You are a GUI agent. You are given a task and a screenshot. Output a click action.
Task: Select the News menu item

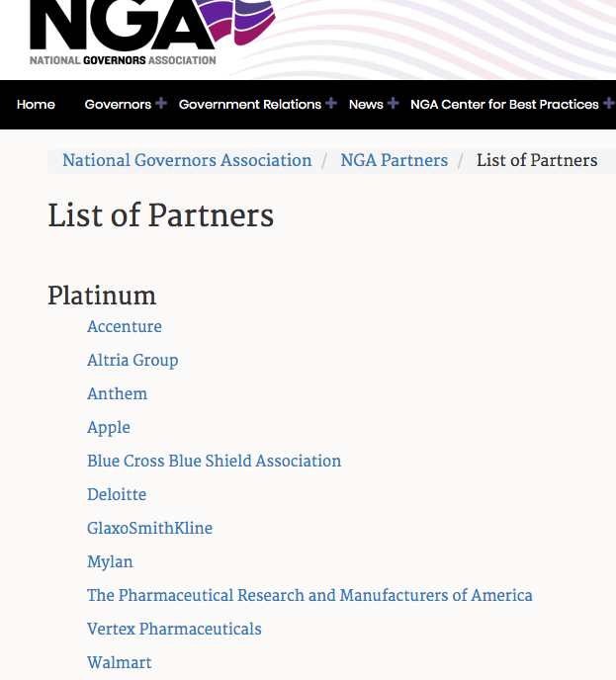(366, 105)
